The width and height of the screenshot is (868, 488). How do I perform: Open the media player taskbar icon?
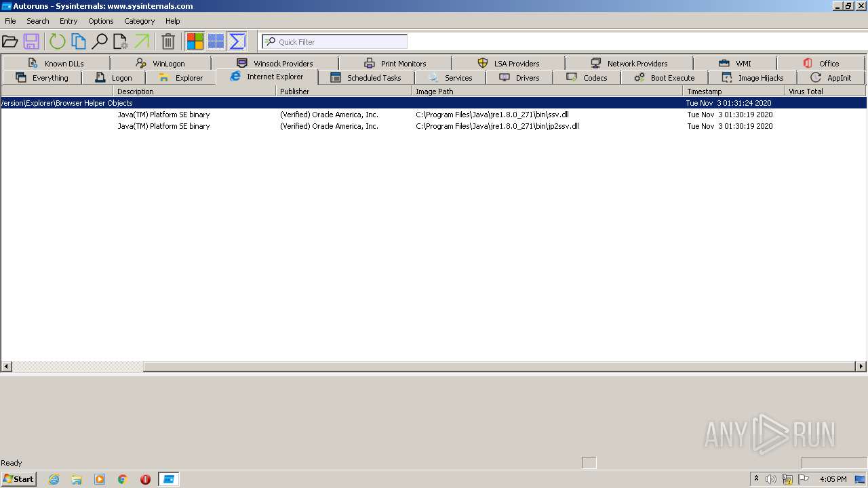tap(100, 479)
